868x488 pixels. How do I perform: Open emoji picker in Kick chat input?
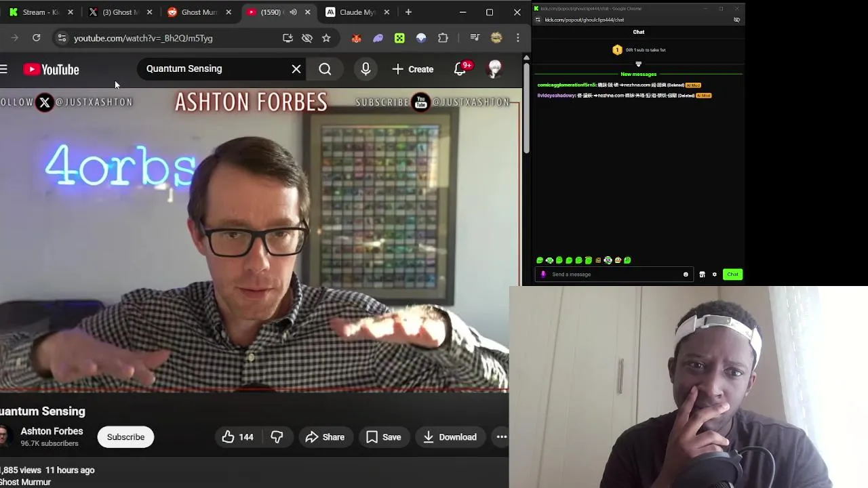pos(686,274)
